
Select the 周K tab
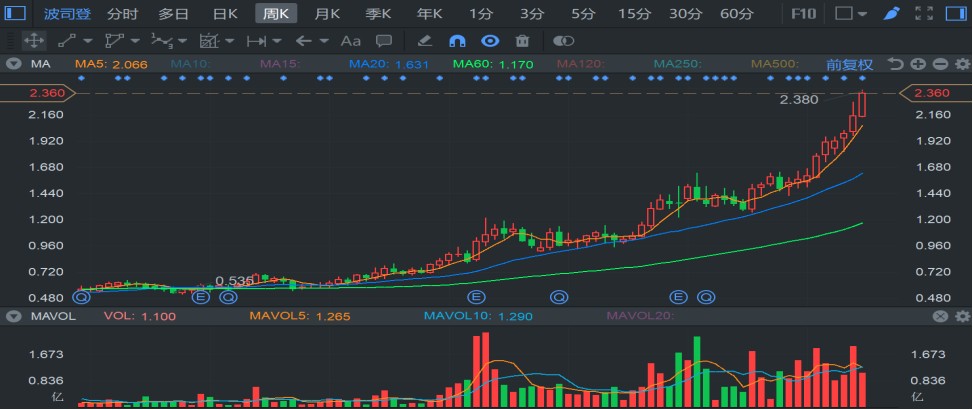pos(276,14)
